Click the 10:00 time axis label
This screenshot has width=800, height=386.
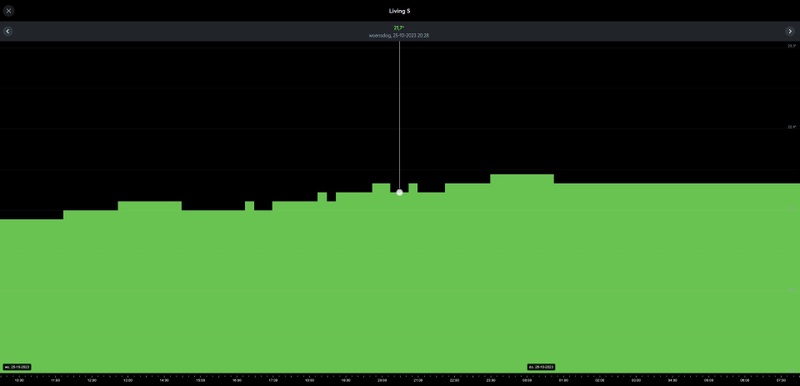coord(19,380)
